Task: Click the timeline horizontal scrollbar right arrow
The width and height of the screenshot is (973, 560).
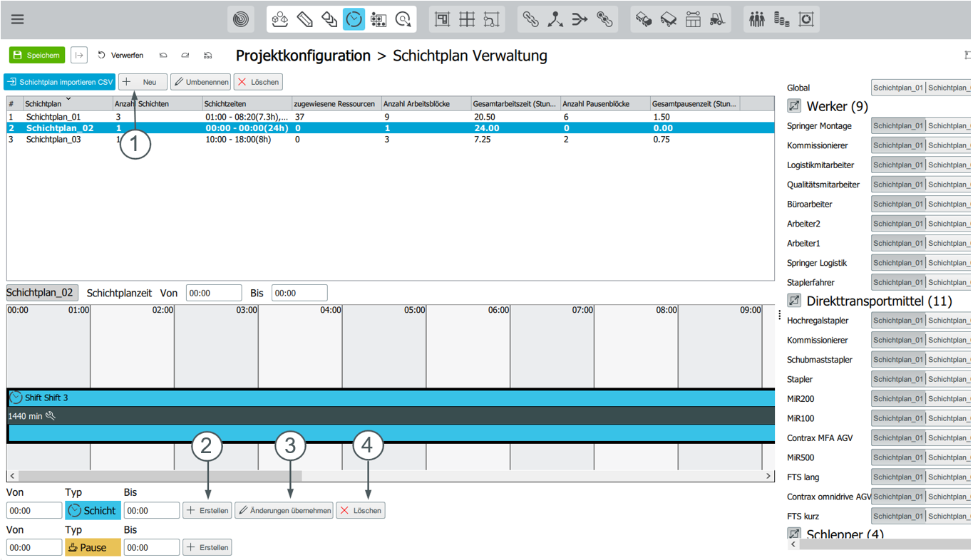Action: click(768, 475)
